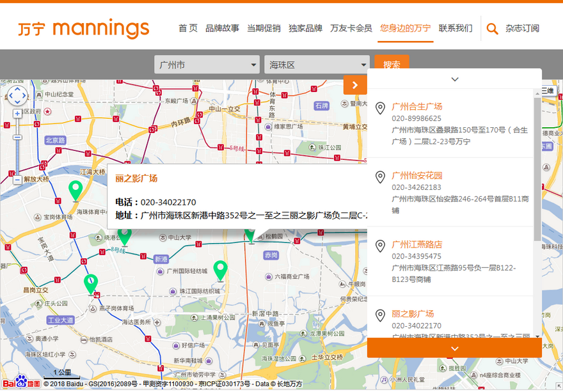Click the green marker beside 广州国际轻纺城
The width and height of the screenshot is (563, 392).
[x=221, y=271]
